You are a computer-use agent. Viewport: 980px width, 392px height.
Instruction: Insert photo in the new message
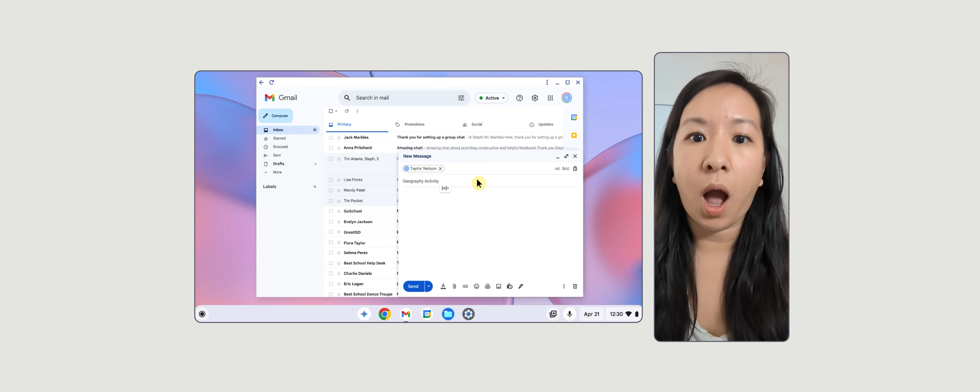[x=499, y=287]
